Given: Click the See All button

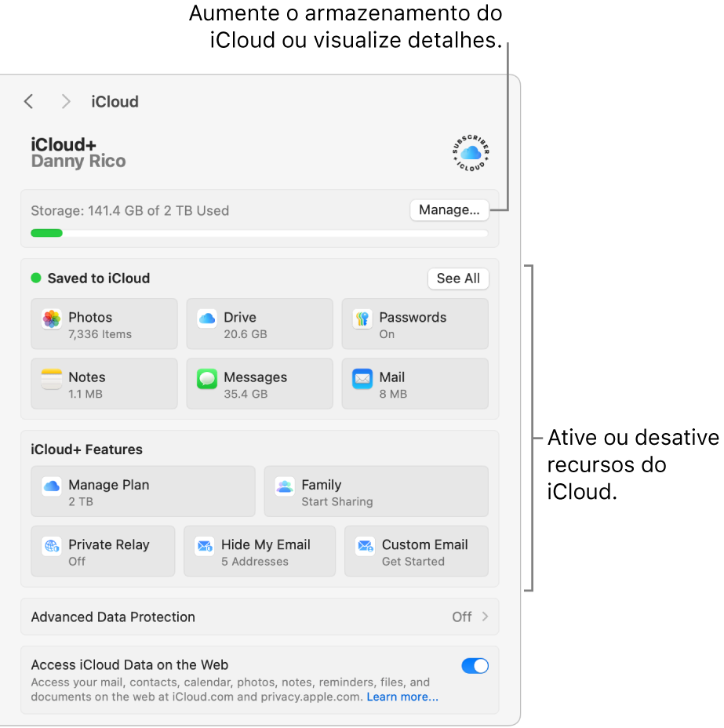Looking at the screenshot, I should pyautogui.click(x=458, y=278).
